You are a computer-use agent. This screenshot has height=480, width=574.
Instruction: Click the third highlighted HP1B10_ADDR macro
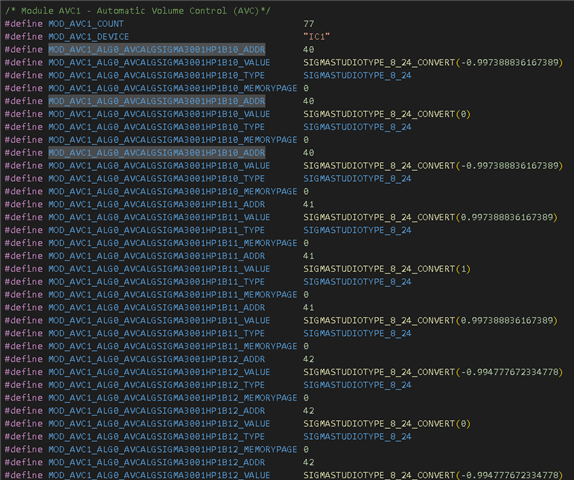tap(157, 153)
